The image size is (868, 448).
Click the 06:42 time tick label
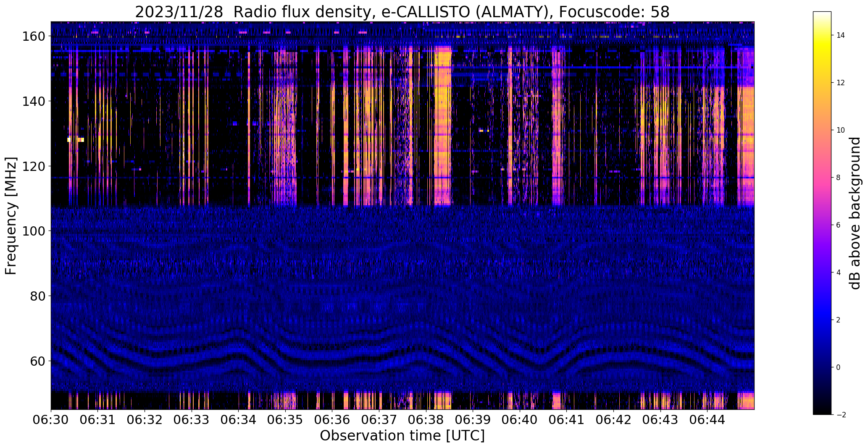coord(614,419)
